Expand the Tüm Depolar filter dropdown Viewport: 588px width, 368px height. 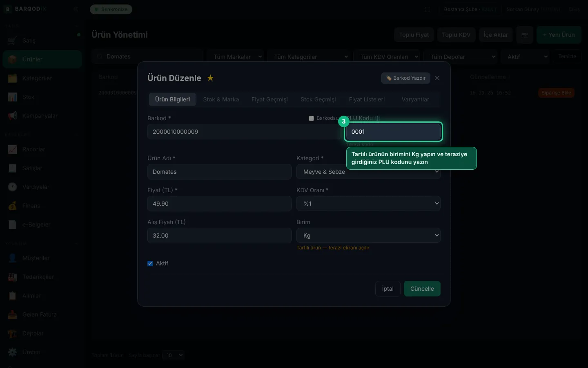coord(461,57)
